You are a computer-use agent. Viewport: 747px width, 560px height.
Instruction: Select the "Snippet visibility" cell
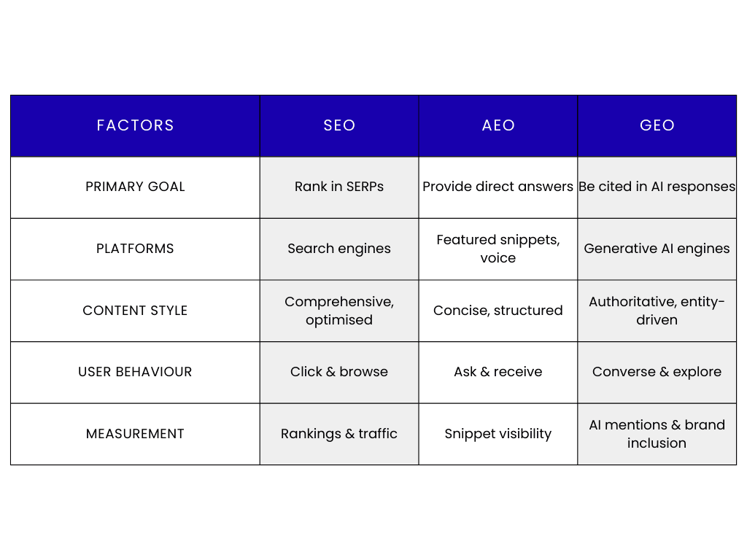pos(498,434)
